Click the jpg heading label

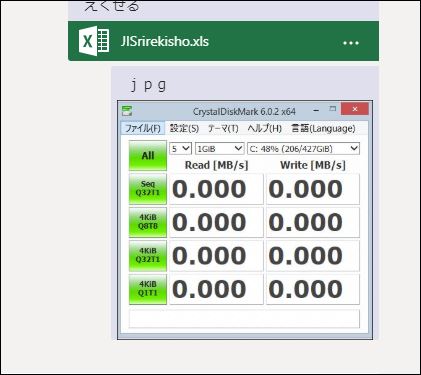tap(148, 85)
